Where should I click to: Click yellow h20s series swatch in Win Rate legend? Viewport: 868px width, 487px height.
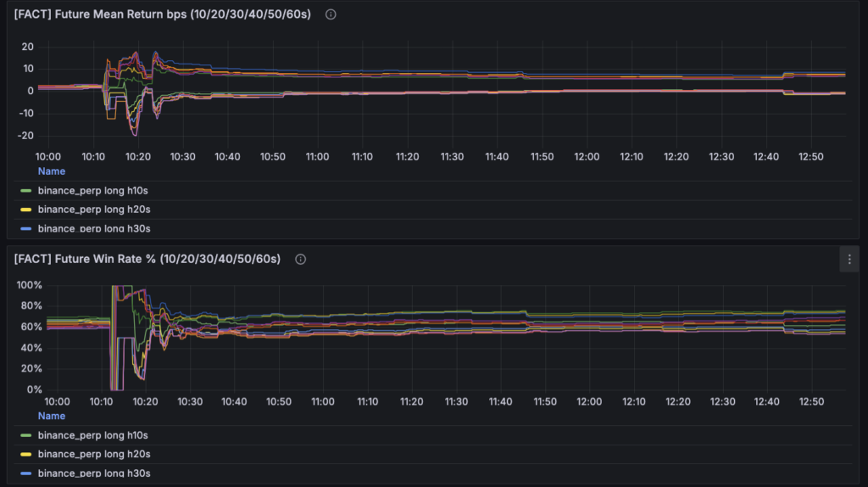click(x=25, y=454)
